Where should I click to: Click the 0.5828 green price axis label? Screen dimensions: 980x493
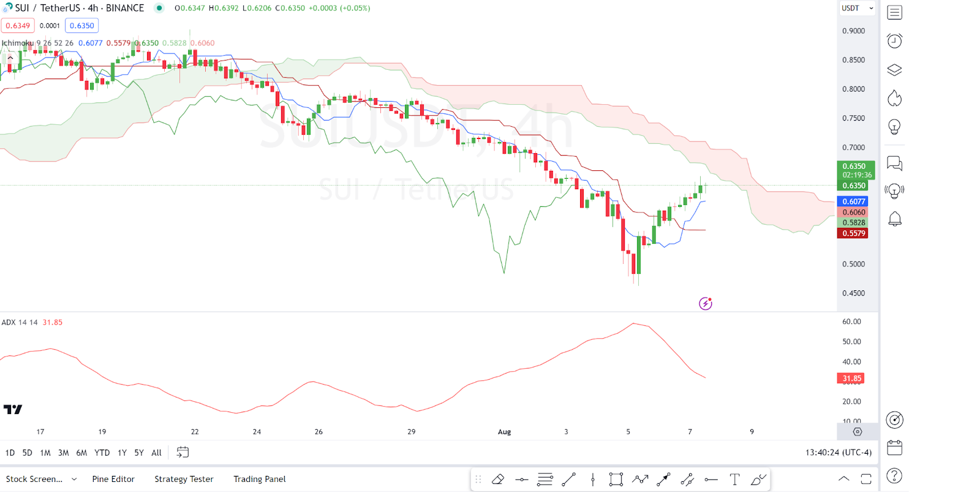853,223
